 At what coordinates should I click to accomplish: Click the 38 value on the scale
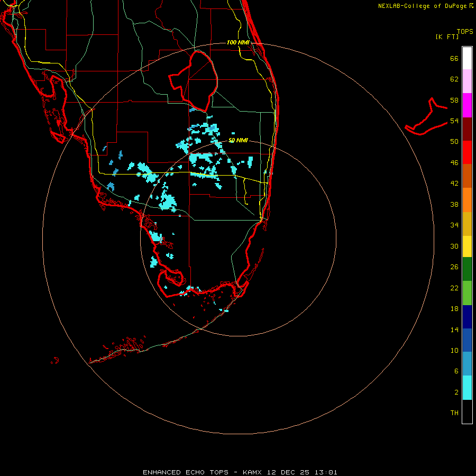point(454,204)
